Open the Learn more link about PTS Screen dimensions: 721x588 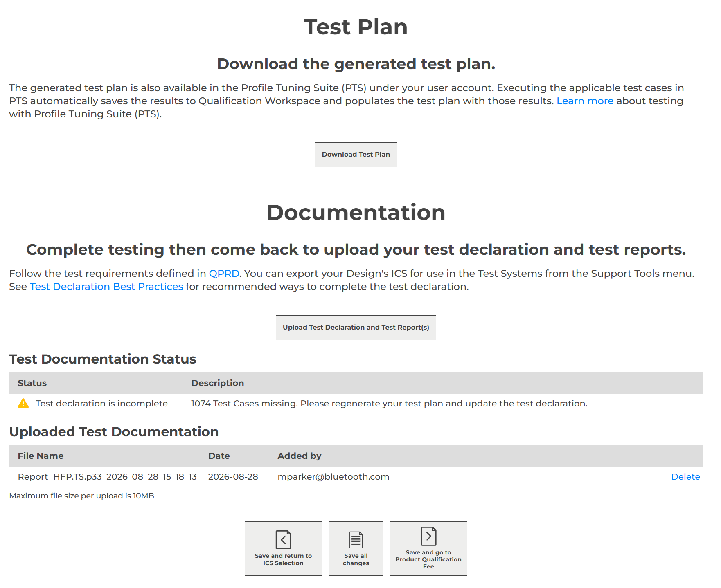point(585,101)
